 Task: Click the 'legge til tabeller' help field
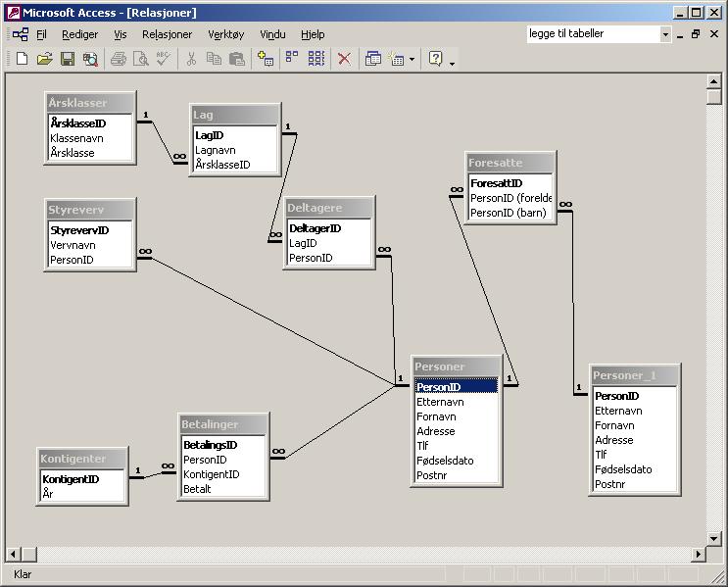point(594,34)
